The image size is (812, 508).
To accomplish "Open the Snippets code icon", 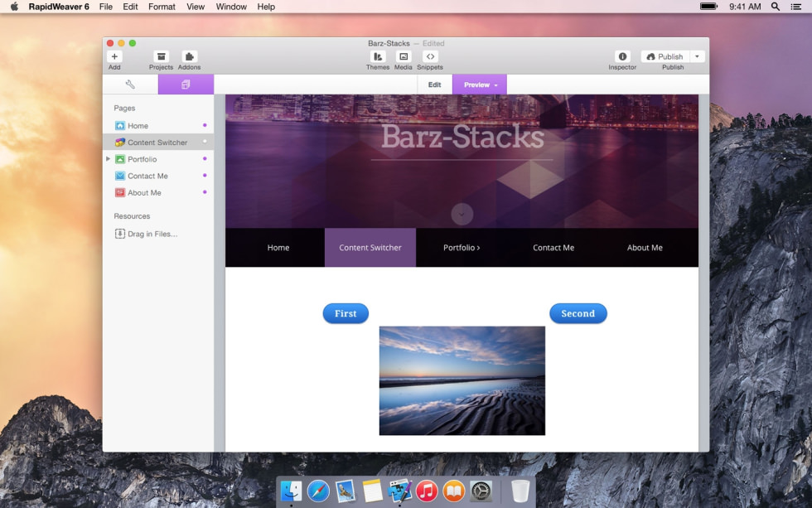I will 430,56.
